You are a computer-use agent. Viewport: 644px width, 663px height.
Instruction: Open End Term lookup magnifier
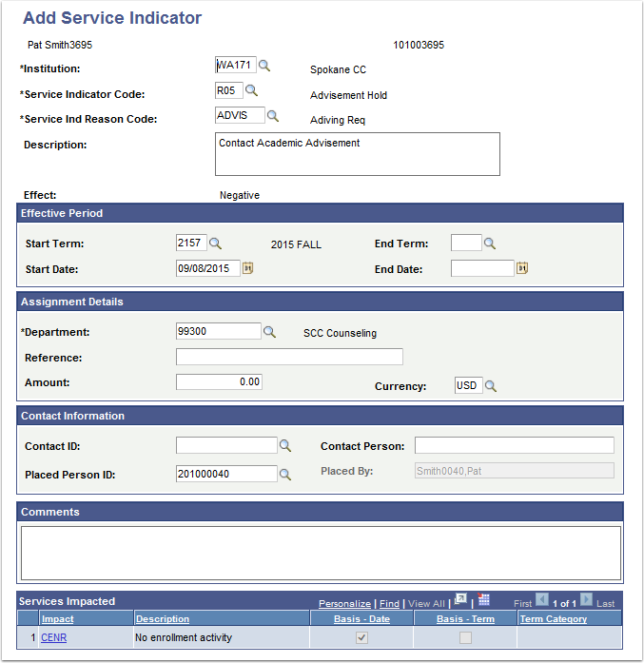pyautogui.click(x=490, y=244)
